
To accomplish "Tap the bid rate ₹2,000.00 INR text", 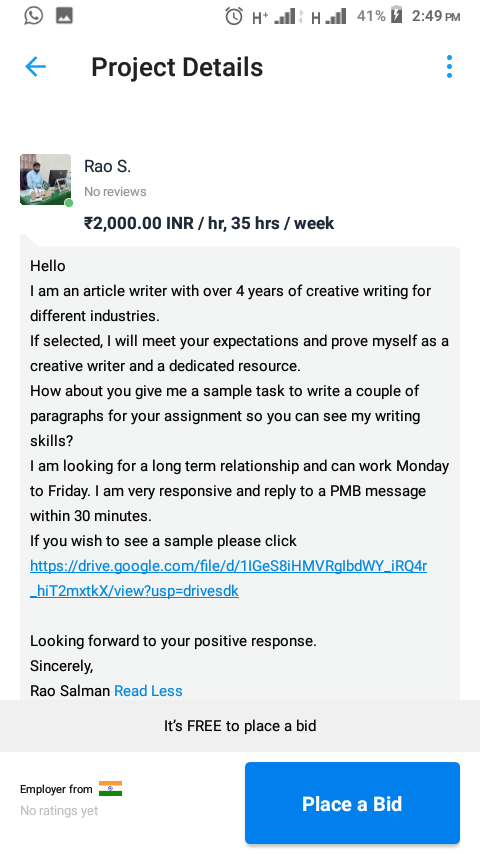I will (x=138, y=223).
